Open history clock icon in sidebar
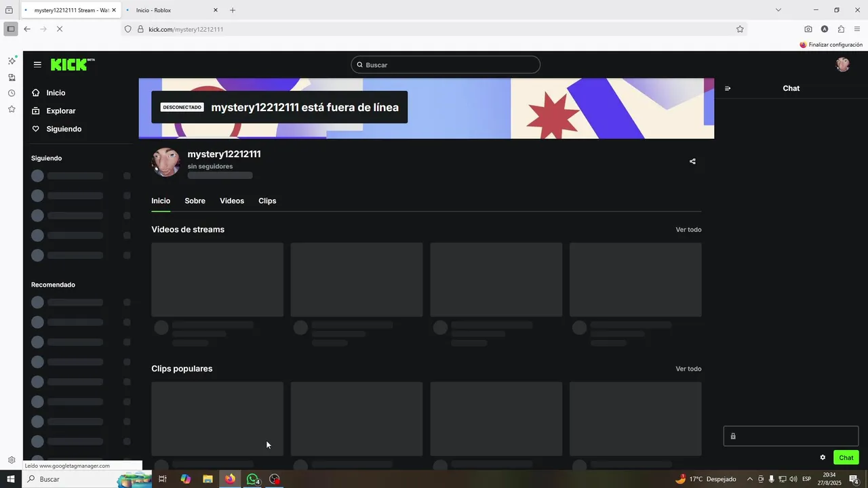The width and height of the screenshot is (868, 488). (x=12, y=94)
